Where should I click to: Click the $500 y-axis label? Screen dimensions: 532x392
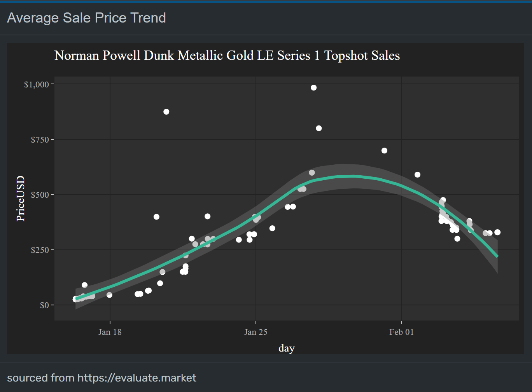(x=40, y=195)
